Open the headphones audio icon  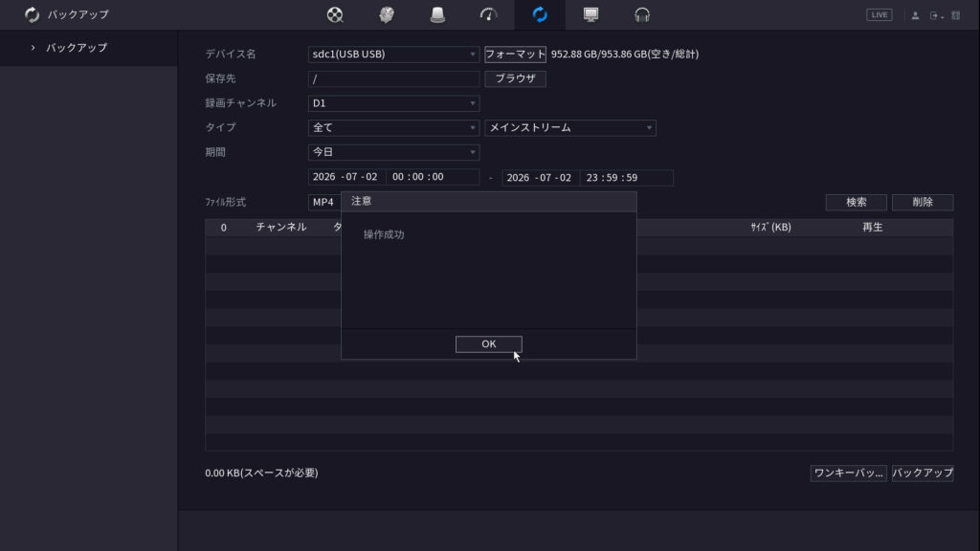click(642, 14)
